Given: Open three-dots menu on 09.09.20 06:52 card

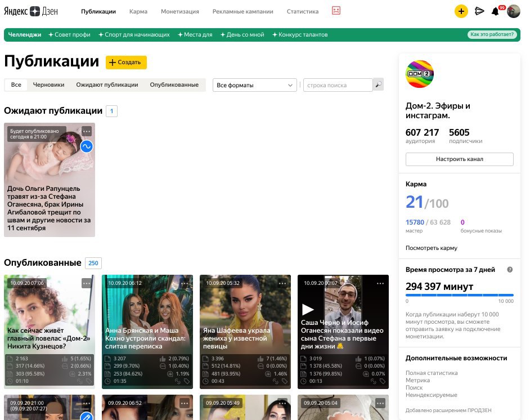Looking at the screenshot, I should point(185,403).
